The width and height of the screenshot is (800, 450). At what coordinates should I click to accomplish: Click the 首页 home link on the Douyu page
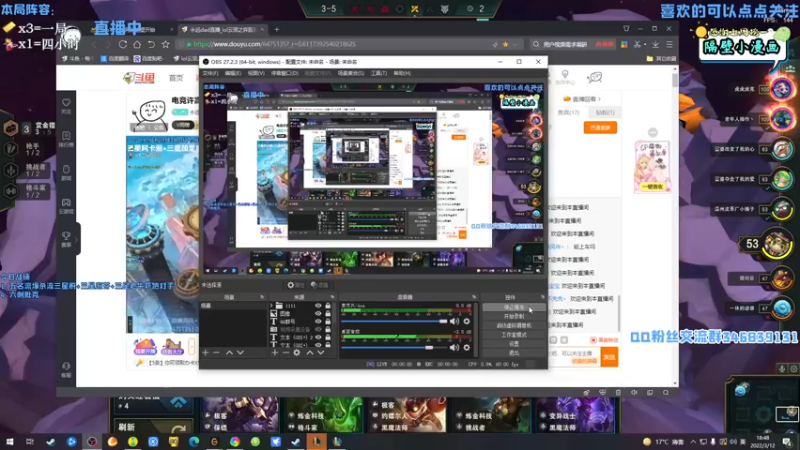click(176, 78)
